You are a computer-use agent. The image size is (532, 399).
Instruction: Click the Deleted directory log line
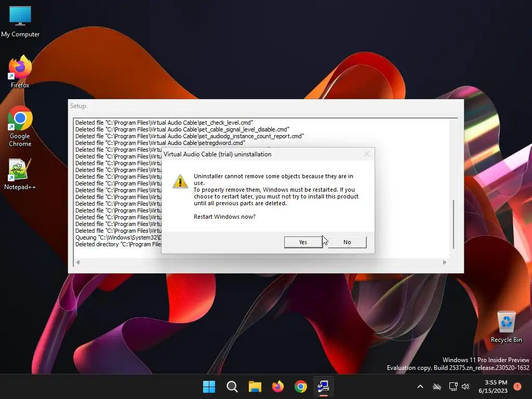118,244
